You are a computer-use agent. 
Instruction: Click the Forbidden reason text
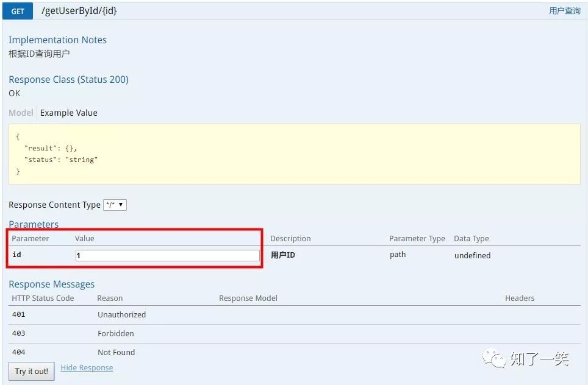click(x=116, y=333)
